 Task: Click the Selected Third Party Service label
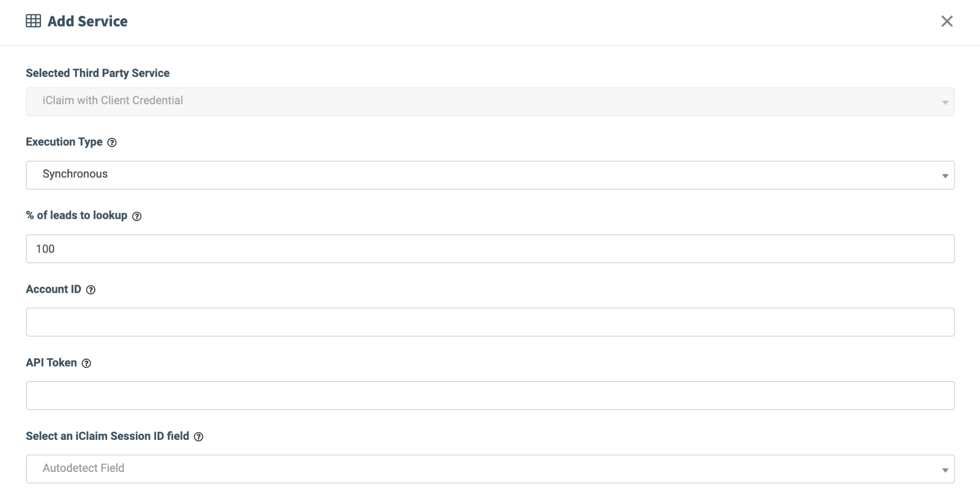click(98, 73)
